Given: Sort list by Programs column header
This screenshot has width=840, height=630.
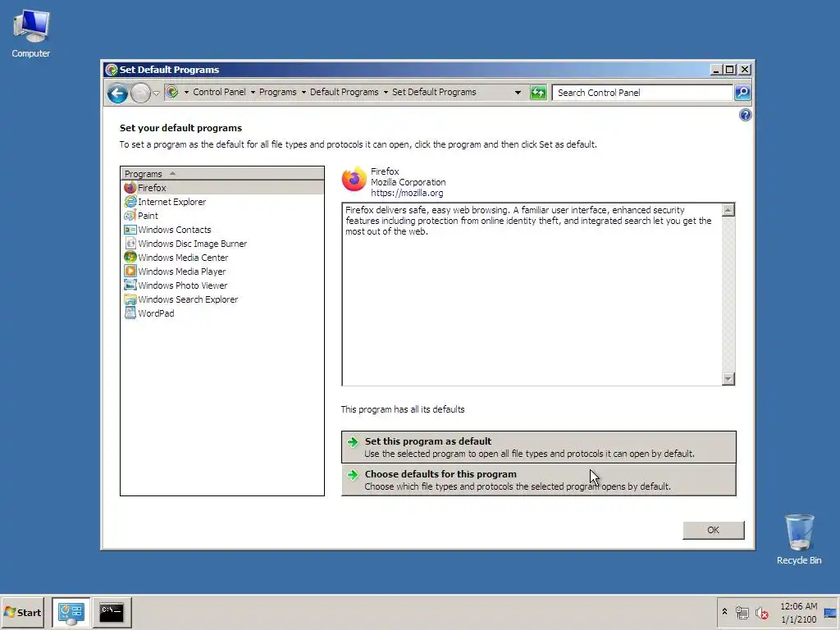Looking at the screenshot, I should pos(221,174).
